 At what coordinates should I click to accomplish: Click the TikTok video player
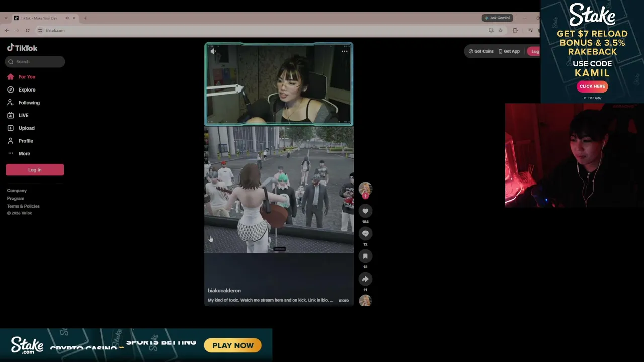pos(279,174)
